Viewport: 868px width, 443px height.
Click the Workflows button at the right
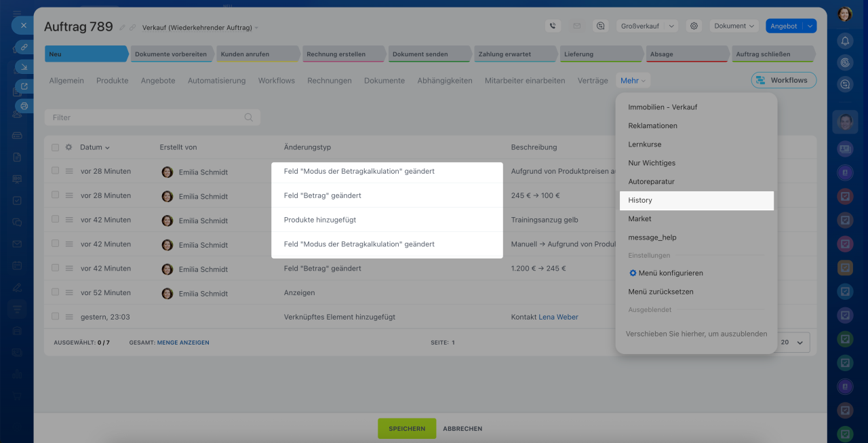point(784,80)
